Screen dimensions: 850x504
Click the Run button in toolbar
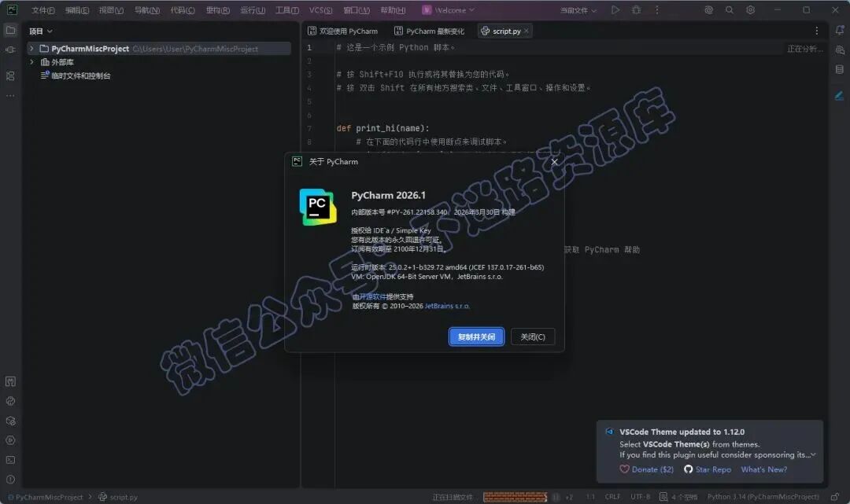point(615,9)
